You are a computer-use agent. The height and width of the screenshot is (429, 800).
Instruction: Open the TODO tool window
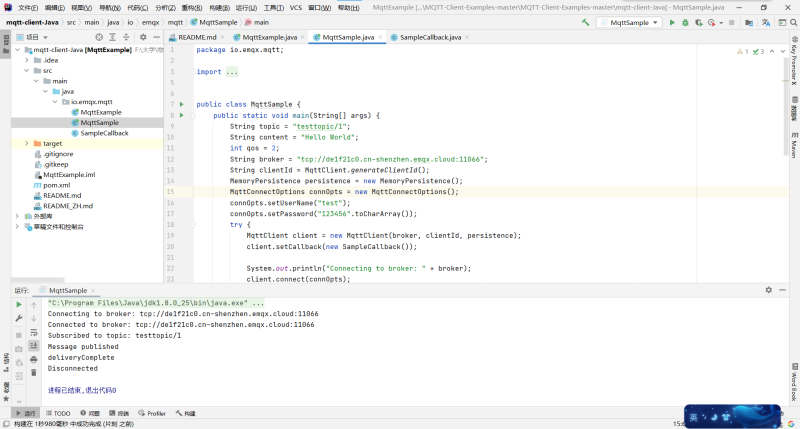pos(58,413)
